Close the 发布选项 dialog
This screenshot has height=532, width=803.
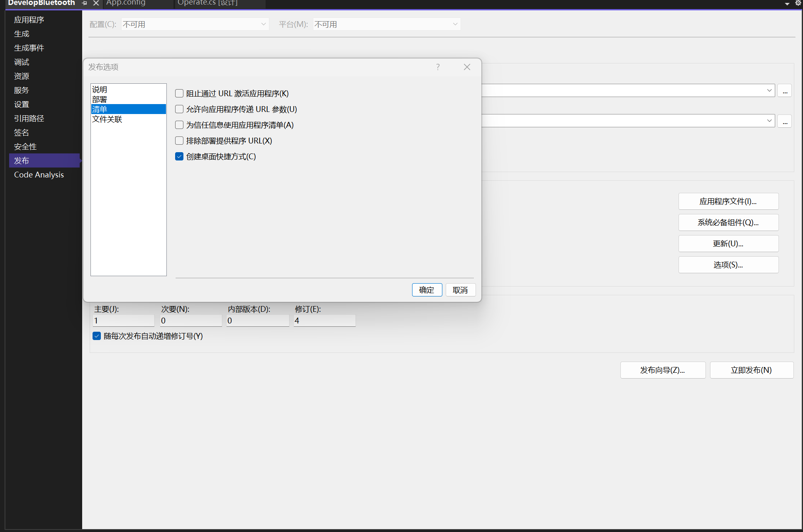pyautogui.click(x=467, y=67)
